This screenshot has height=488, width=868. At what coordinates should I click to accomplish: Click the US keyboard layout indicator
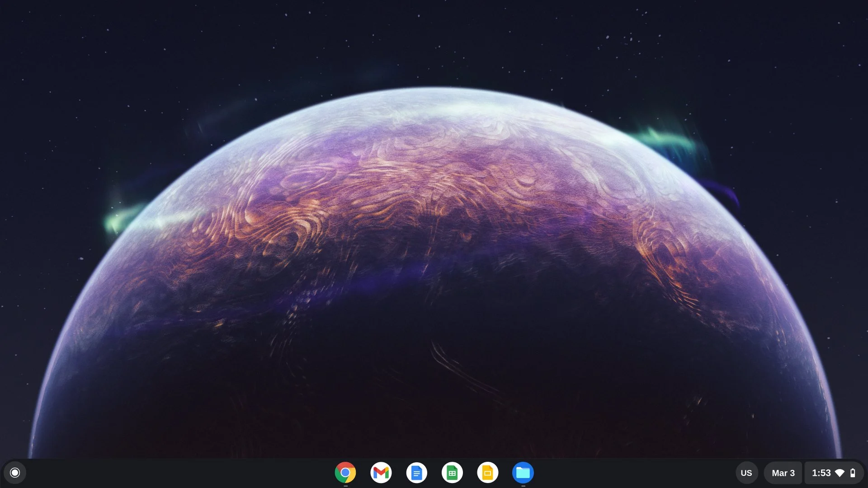pyautogui.click(x=746, y=473)
